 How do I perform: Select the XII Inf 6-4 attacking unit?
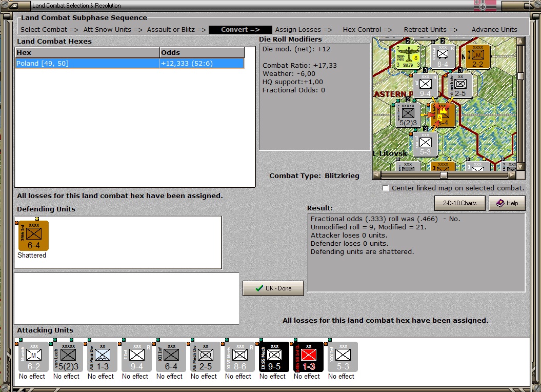171,357
